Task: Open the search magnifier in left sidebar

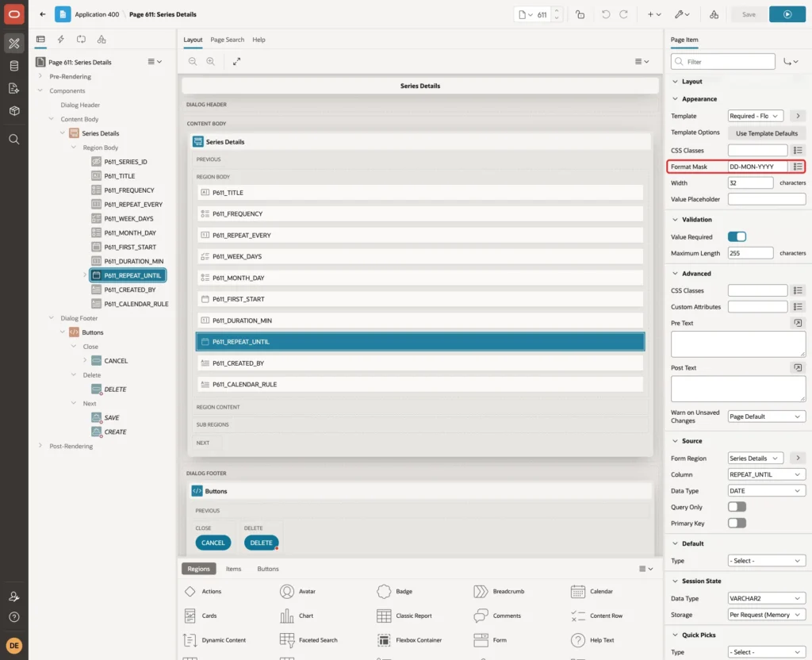Action: [x=14, y=140]
